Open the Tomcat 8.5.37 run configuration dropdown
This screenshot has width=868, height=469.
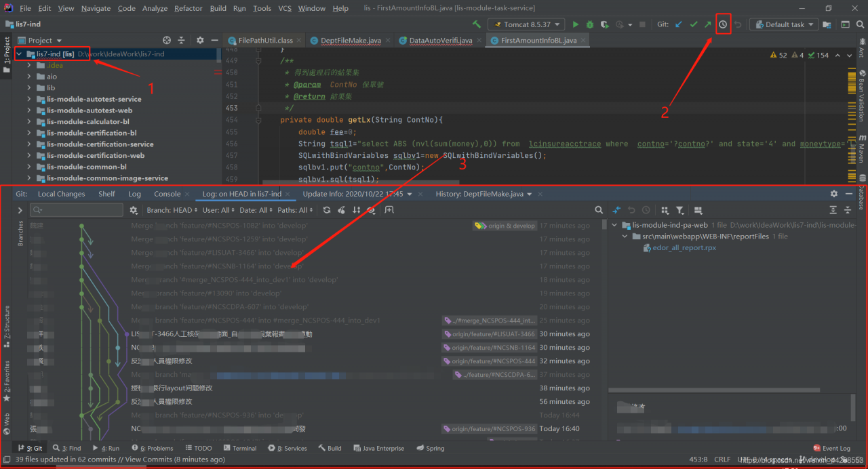(x=526, y=24)
